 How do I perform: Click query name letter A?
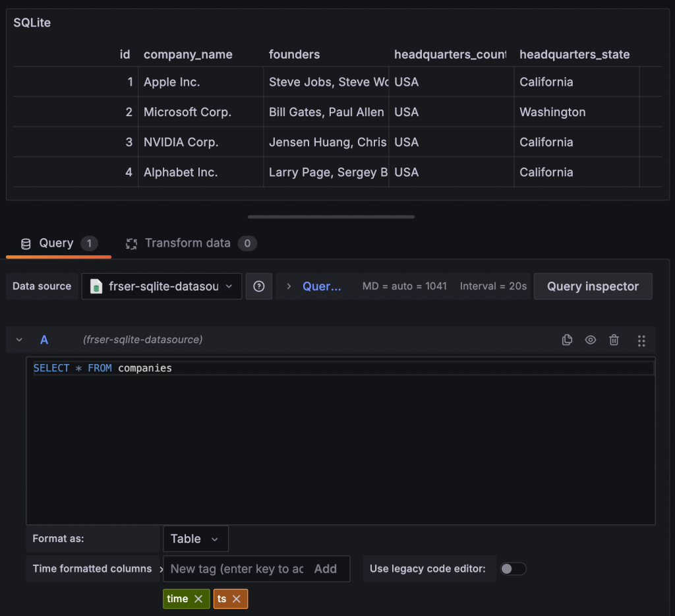(44, 340)
